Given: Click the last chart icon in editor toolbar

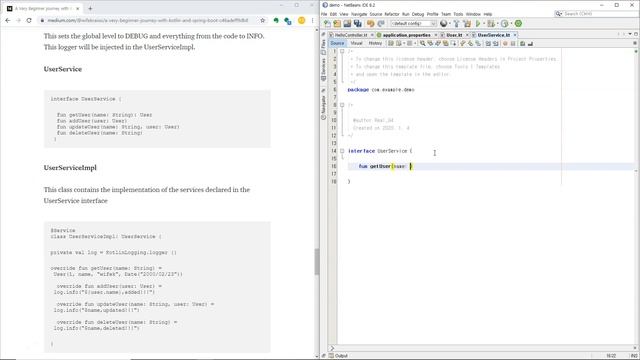Looking at the screenshot, I should tap(530, 43).
